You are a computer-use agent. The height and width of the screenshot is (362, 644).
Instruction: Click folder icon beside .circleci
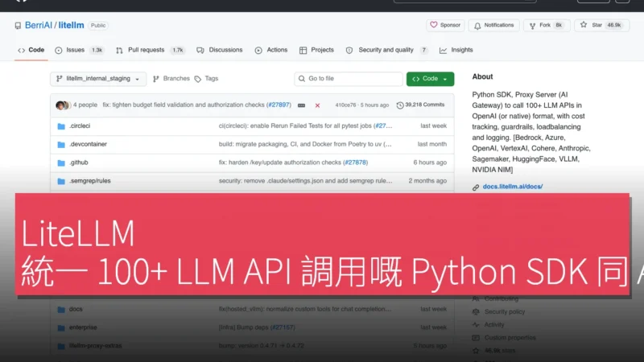(61, 126)
